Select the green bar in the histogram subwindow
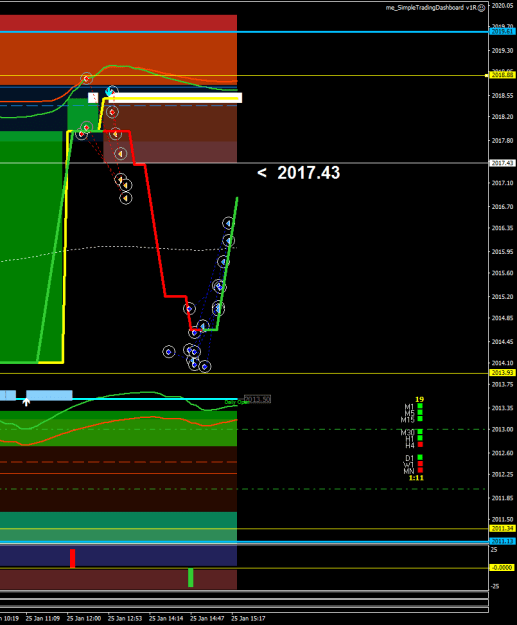Screen dimensions: 517x625 191,578
